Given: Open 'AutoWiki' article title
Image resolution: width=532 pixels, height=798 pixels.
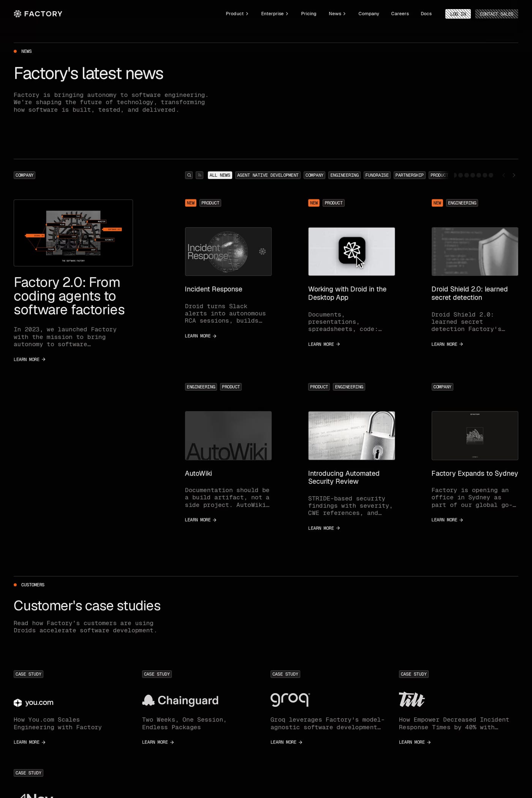Looking at the screenshot, I should click(x=198, y=473).
